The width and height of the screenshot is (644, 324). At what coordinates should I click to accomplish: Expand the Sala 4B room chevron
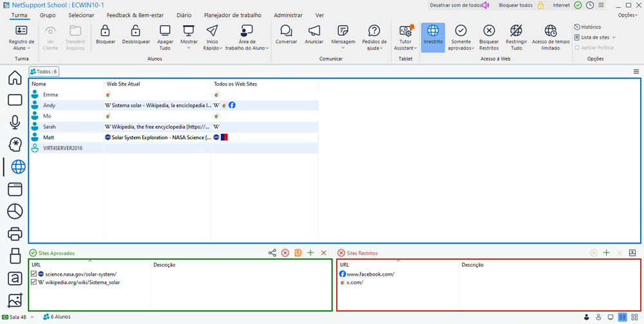pyautogui.click(x=32, y=317)
